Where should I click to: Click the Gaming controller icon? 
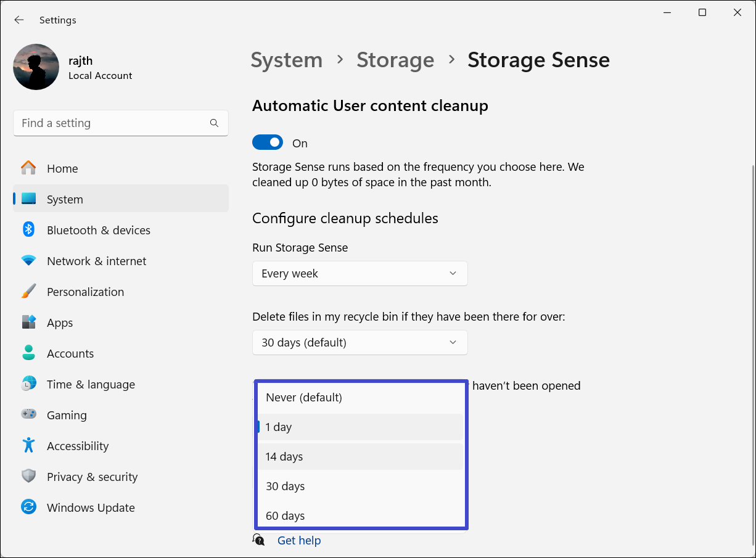click(x=28, y=415)
